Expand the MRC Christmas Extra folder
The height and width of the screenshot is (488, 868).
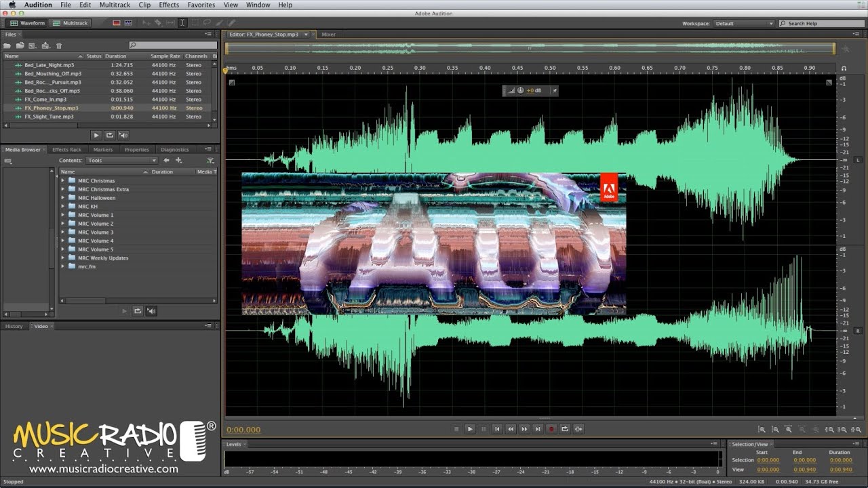[x=63, y=189]
